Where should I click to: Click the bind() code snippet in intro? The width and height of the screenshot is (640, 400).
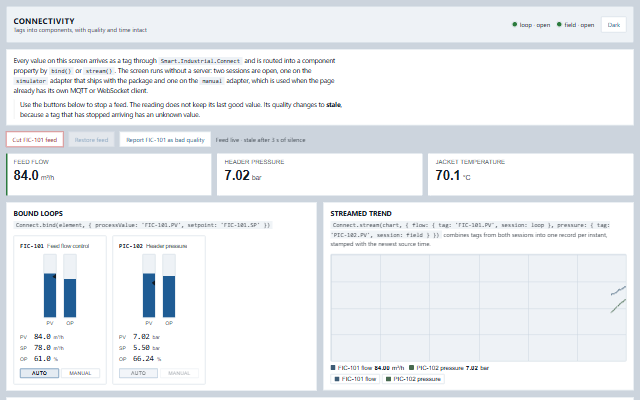tap(61, 71)
